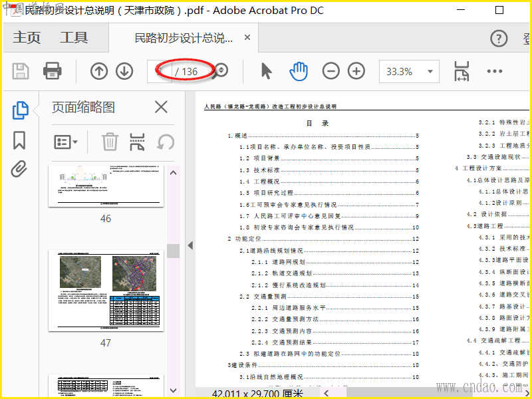Print the document with the printer icon
Image resolution: width=532 pixels, height=399 pixels.
pyautogui.click(x=53, y=71)
